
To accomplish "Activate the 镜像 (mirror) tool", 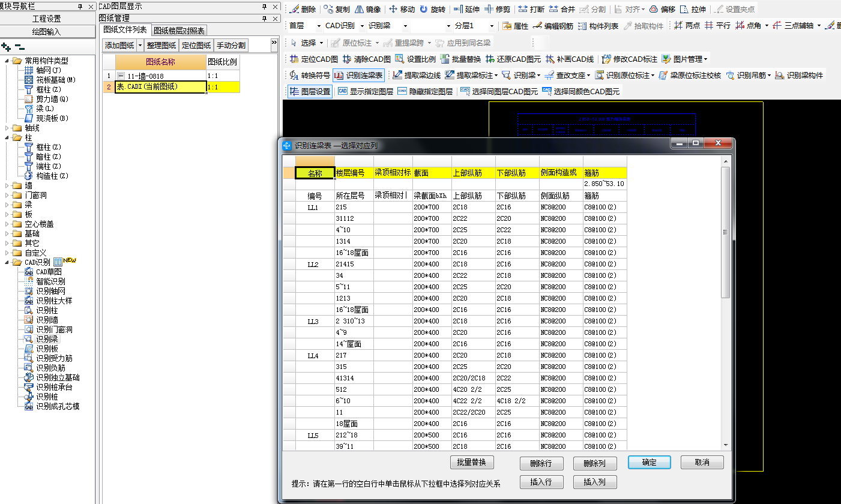I will point(368,10).
